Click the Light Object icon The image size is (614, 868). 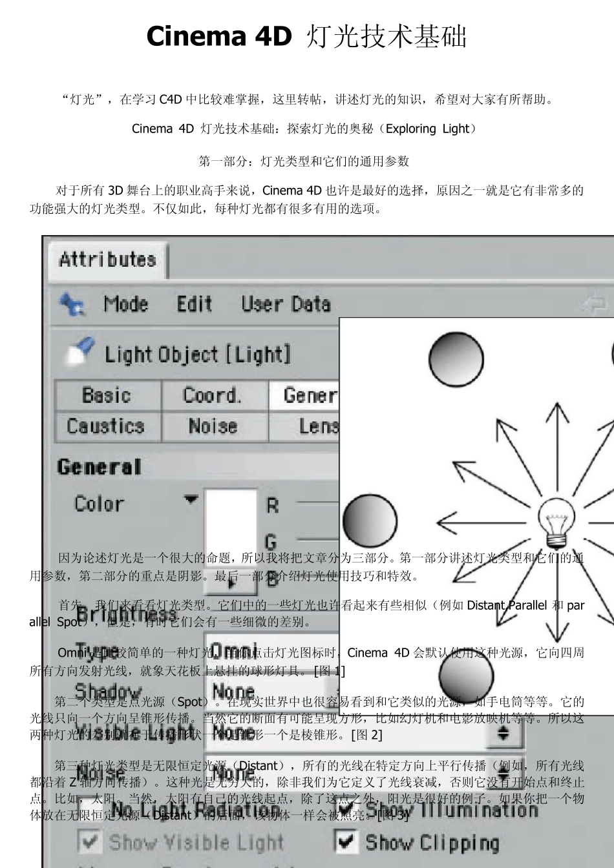(x=82, y=351)
